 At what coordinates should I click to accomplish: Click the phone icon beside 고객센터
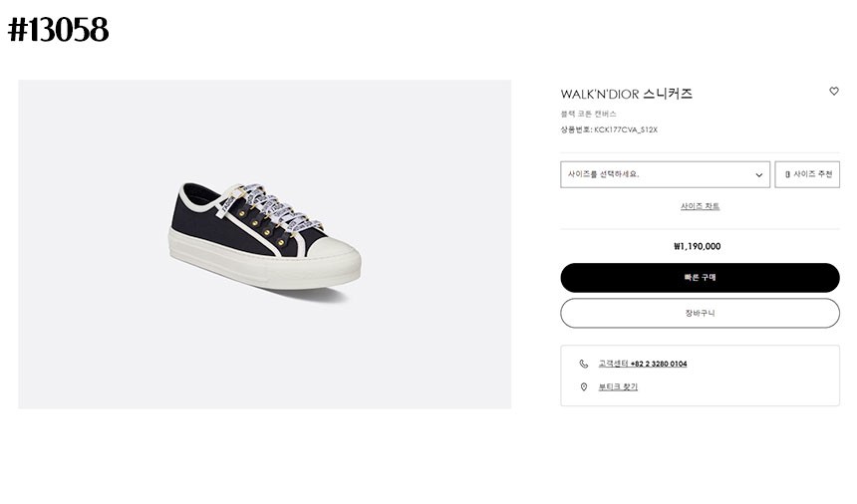pyautogui.click(x=584, y=365)
